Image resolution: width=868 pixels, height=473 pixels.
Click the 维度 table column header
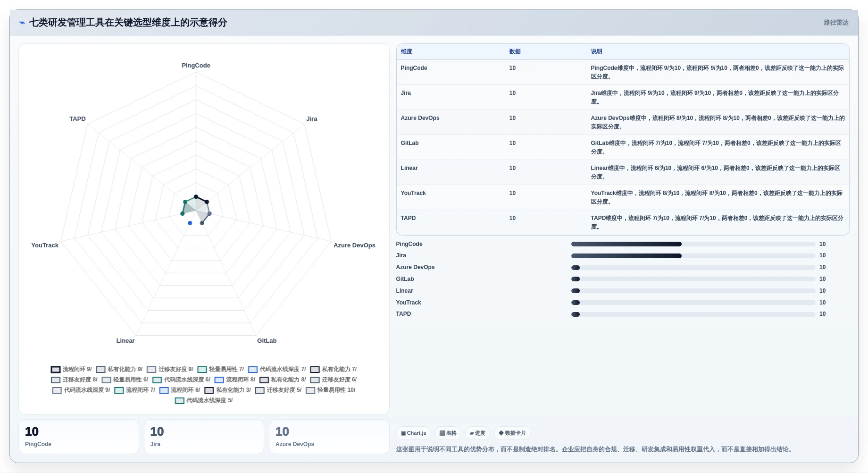(406, 51)
